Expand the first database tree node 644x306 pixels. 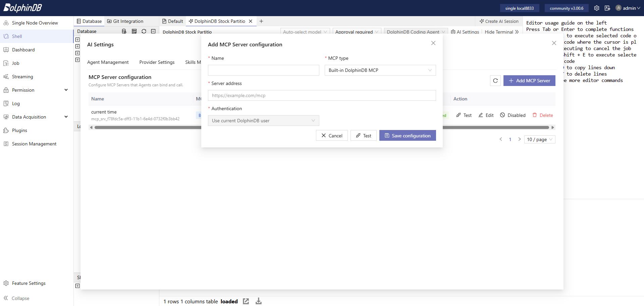pyautogui.click(x=77, y=40)
